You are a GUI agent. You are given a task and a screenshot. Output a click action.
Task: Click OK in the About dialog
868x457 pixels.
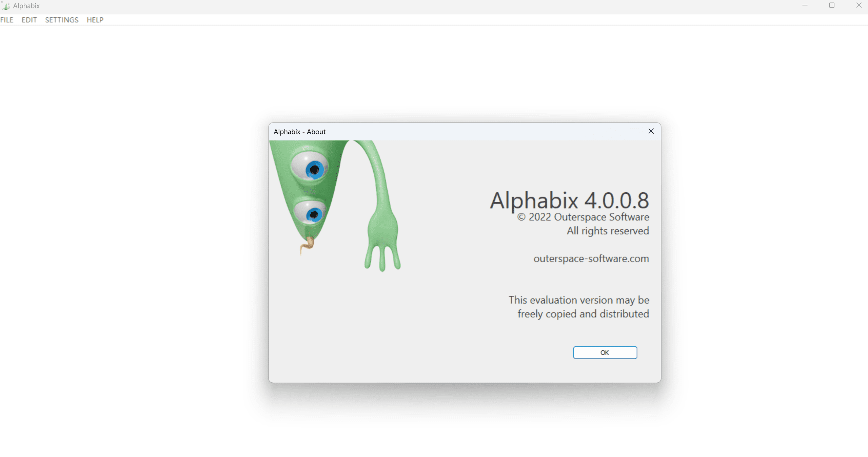(605, 353)
